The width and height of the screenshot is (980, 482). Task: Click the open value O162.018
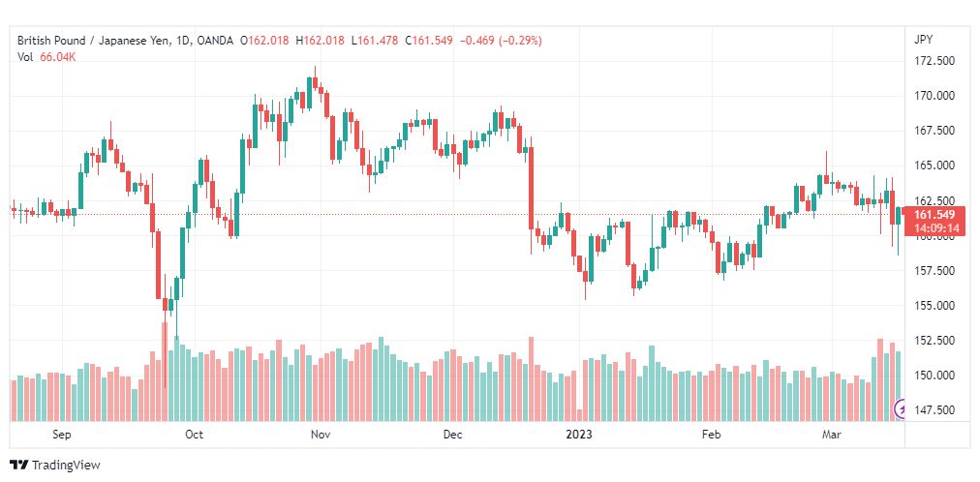265,41
